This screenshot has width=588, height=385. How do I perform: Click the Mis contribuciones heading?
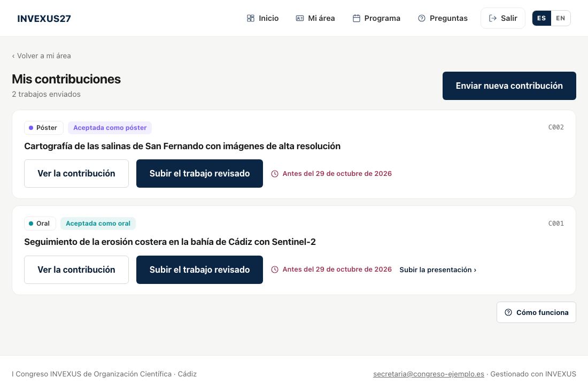(66, 79)
